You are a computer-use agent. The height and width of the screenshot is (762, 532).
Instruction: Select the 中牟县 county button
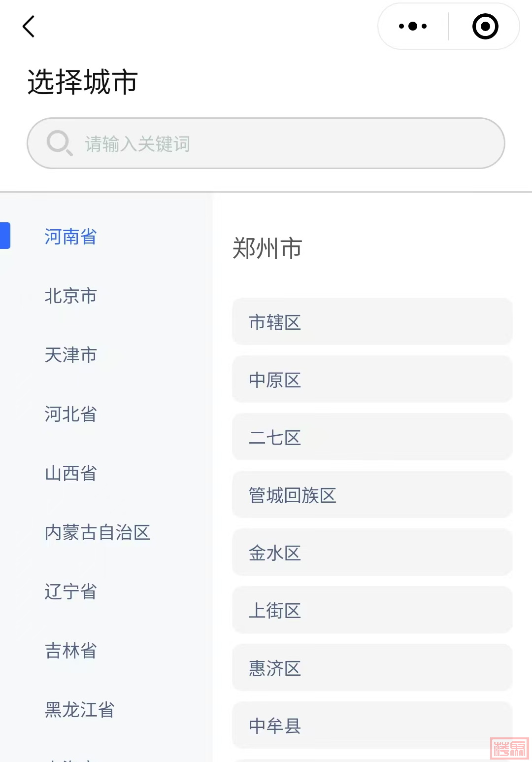coord(372,726)
